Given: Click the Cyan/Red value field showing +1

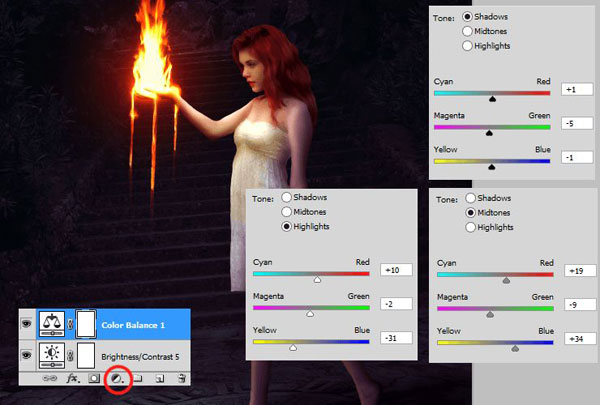Looking at the screenshot, I should click(577, 89).
